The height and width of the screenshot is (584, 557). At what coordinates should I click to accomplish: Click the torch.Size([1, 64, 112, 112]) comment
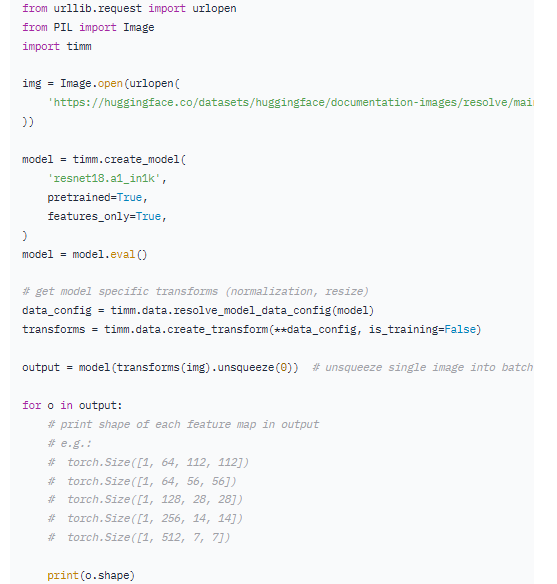pyautogui.click(x=148, y=463)
